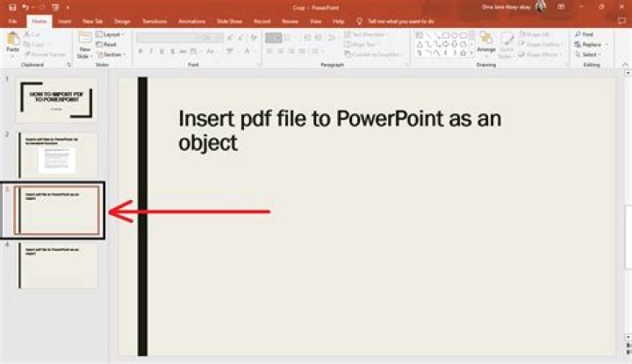Switch to the Slide Show tab
The width and height of the screenshot is (632, 364).
click(x=229, y=21)
